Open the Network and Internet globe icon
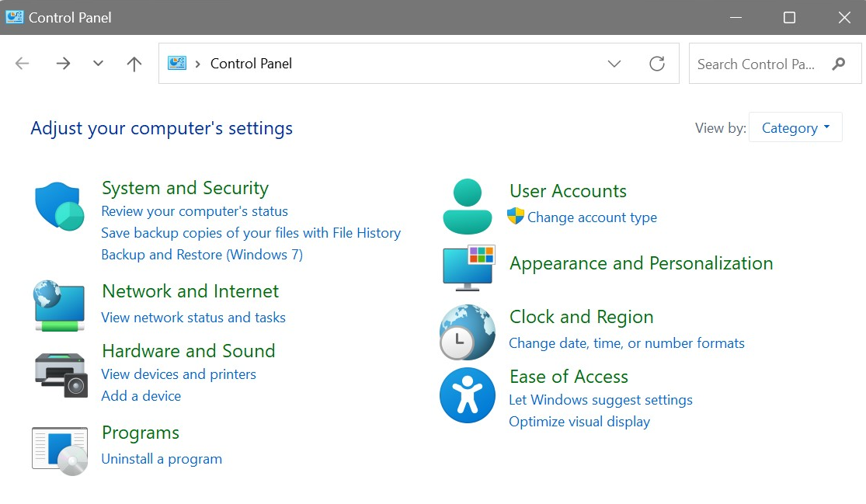The width and height of the screenshot is (866, 504). [59, 306]
